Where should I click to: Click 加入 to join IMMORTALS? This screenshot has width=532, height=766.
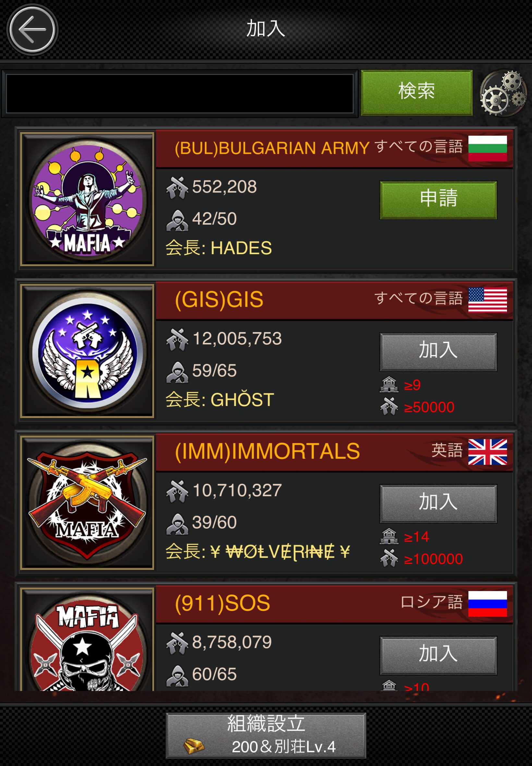click(438, 503)
